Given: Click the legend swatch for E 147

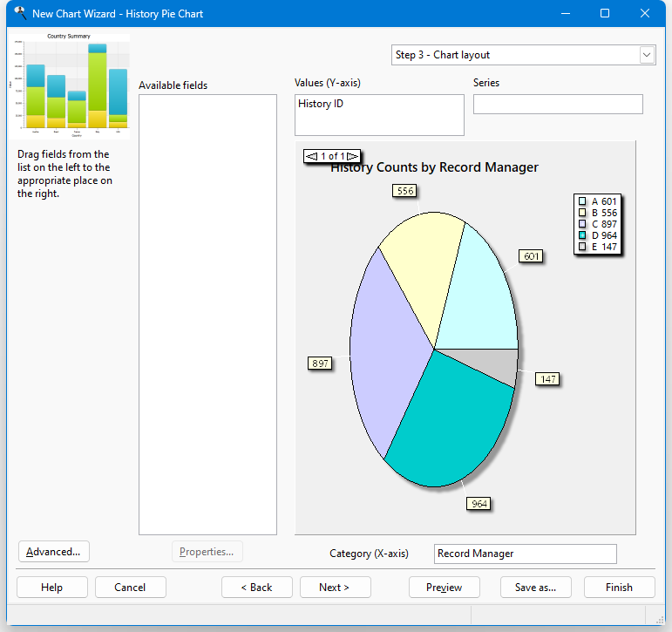Looking at the screenshot, I should pyautogui.click(x=582, y=247).
